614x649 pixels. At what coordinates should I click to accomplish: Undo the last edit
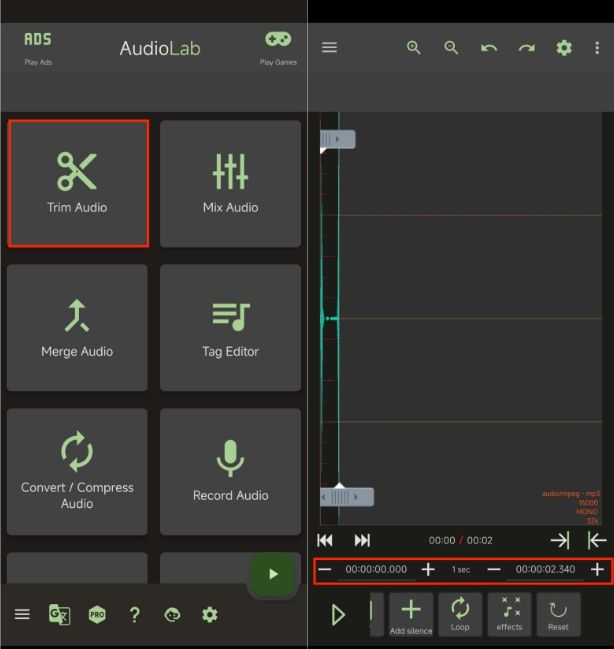[x=489, y=48]
